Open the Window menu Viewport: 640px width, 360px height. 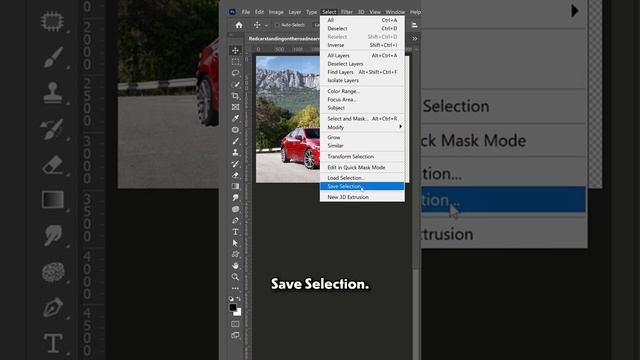(x=395, y=12)
